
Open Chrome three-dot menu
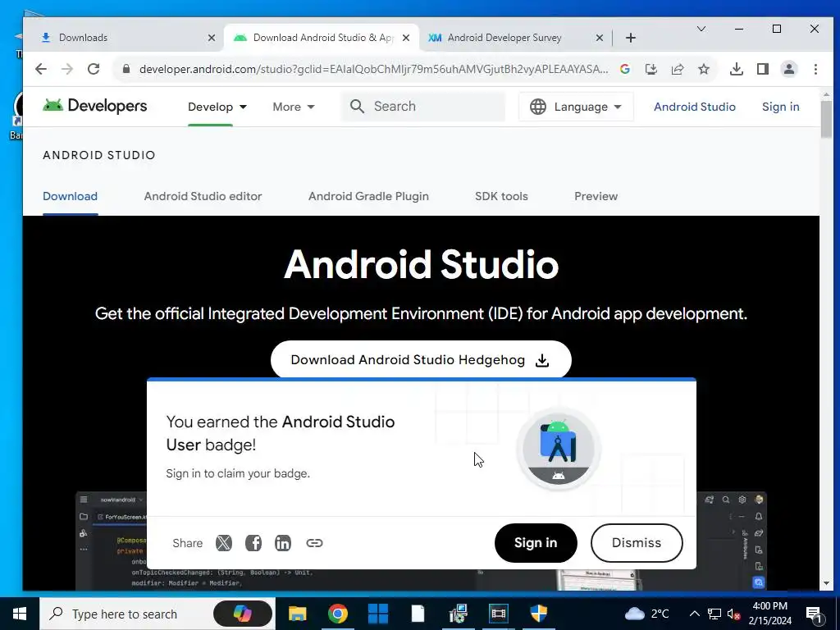click(815, 69)
